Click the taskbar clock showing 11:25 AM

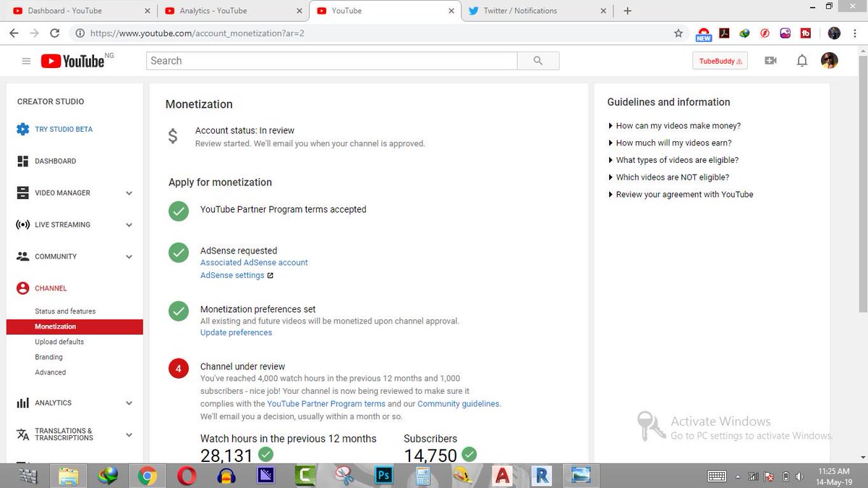(x=834, y=476)
